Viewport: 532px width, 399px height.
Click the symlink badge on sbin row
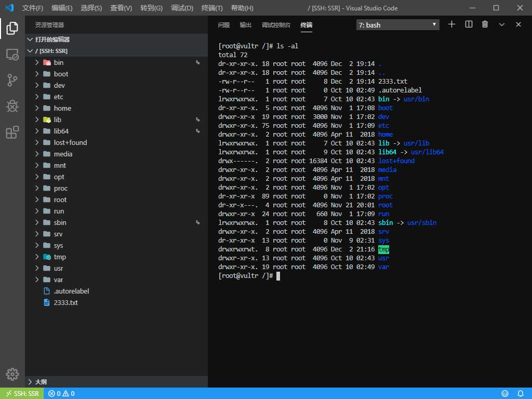pyautogui.click(x=198, y=222)
